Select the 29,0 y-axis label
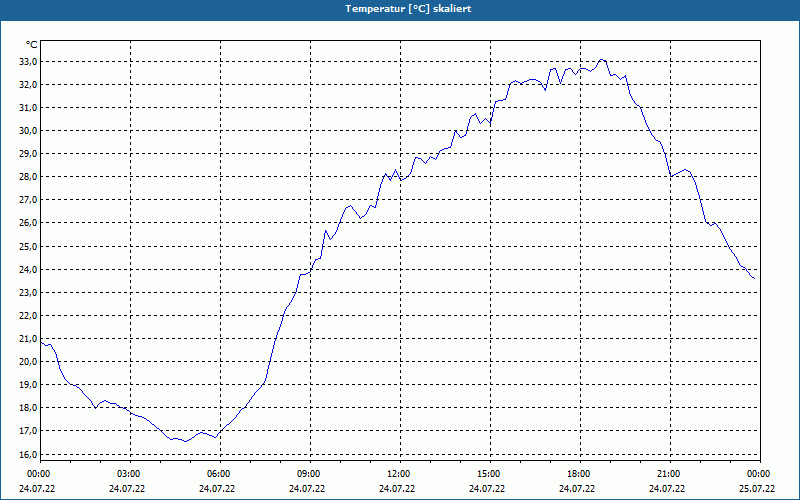Viewport: 800px width, 500px height. 28,154
